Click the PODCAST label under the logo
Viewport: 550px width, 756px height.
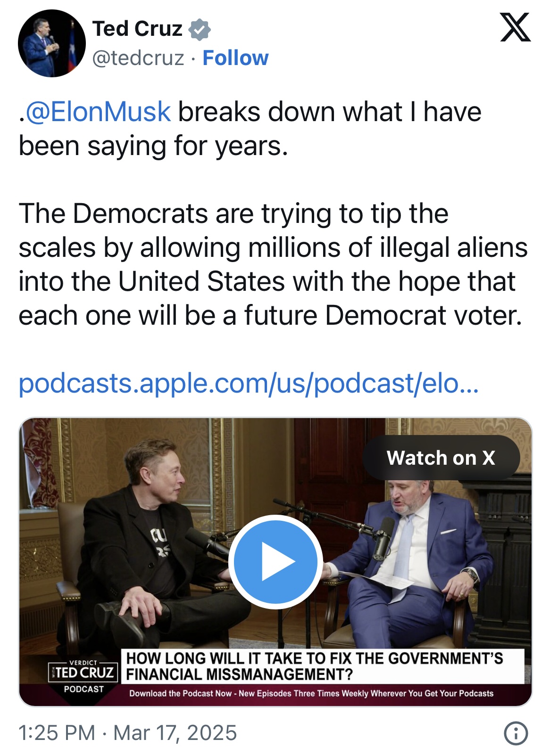[x=83, y=689]
